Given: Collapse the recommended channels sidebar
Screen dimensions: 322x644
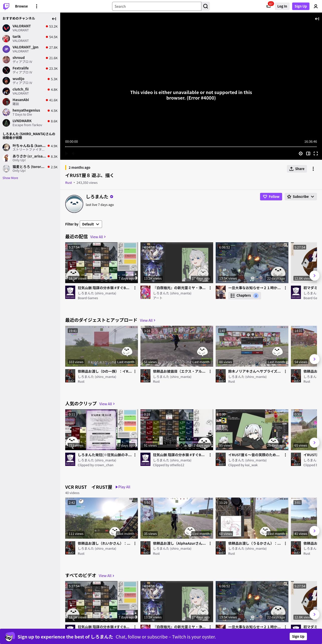Looking at the screenshot, I should [x=54, y=19].
